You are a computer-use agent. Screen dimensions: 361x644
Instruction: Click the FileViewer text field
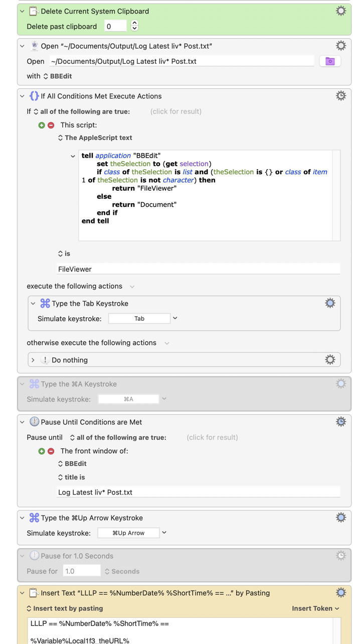[x=198, y=269]
